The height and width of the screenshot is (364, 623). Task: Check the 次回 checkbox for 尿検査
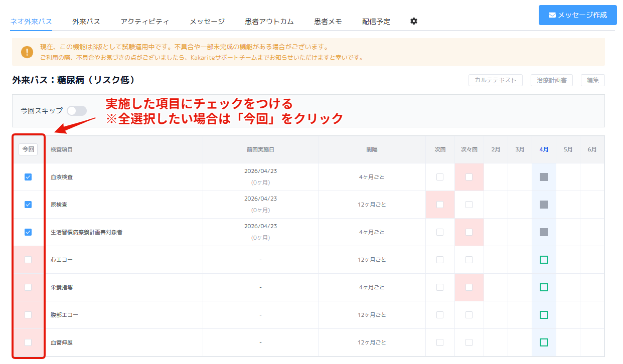point(440,205)
